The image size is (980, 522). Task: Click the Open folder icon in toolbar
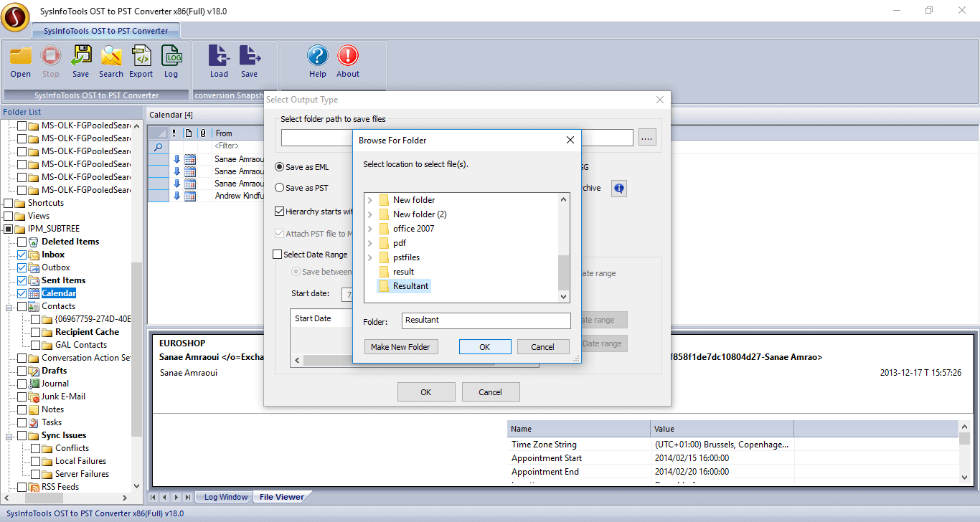coord(21,56)
